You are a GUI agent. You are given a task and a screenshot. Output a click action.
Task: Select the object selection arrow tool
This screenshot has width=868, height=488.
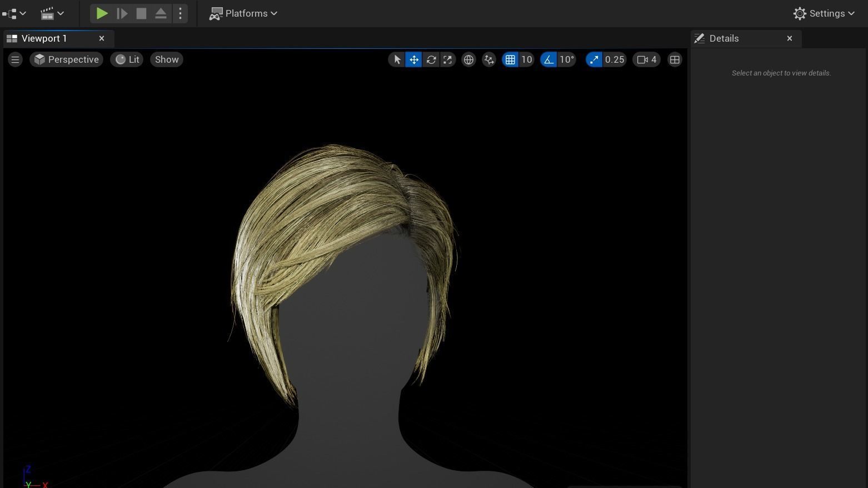tap(397, 59)
